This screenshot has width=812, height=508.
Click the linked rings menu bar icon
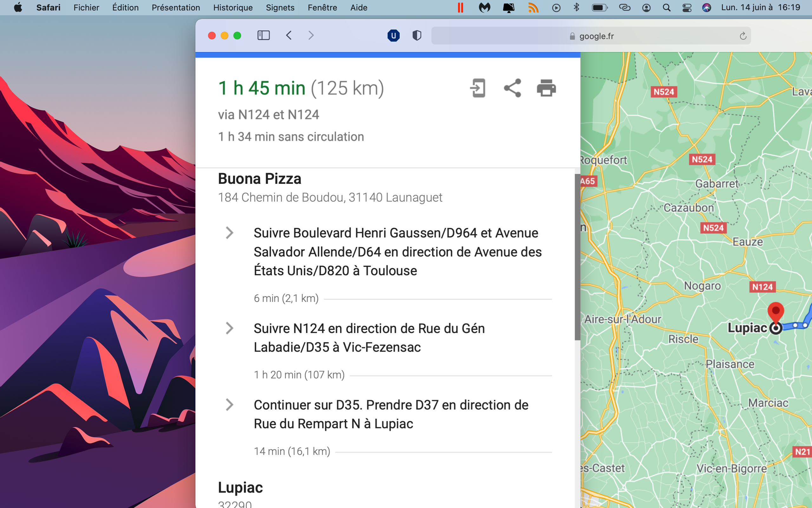pyautogui.click(x=625, y=7)
